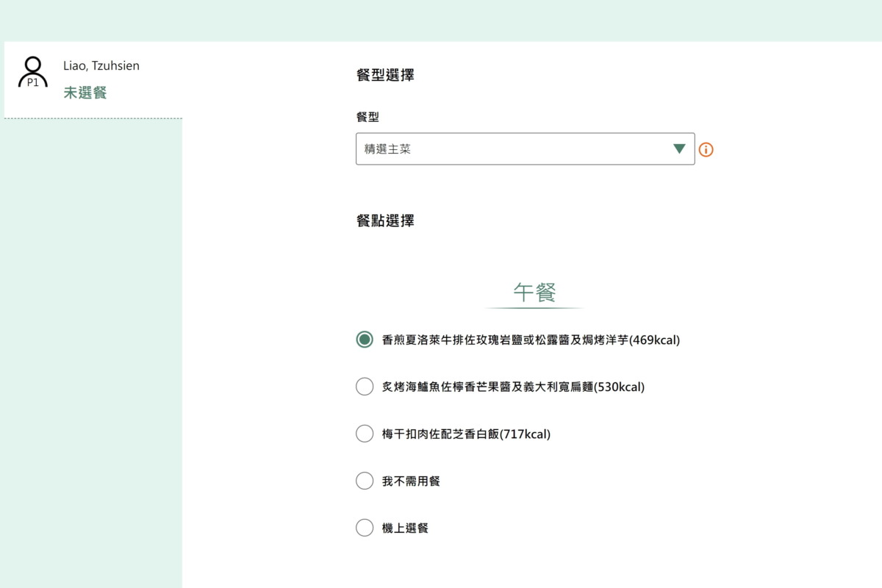This screenshot has height=588, width=882.
Task: Select passenger Liao, Tzuhsien
Action: [x=101, y=65]
